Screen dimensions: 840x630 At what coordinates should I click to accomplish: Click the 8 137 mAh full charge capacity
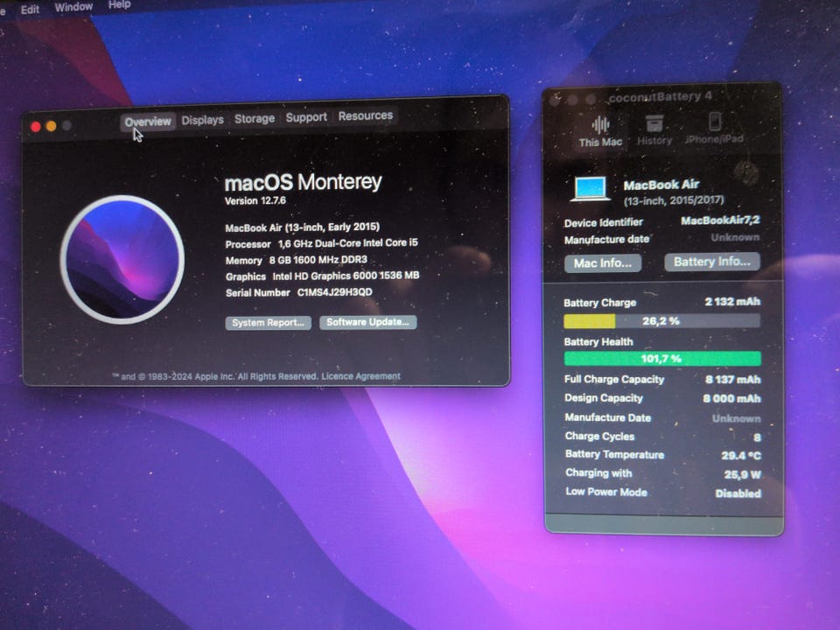[733, 379]
